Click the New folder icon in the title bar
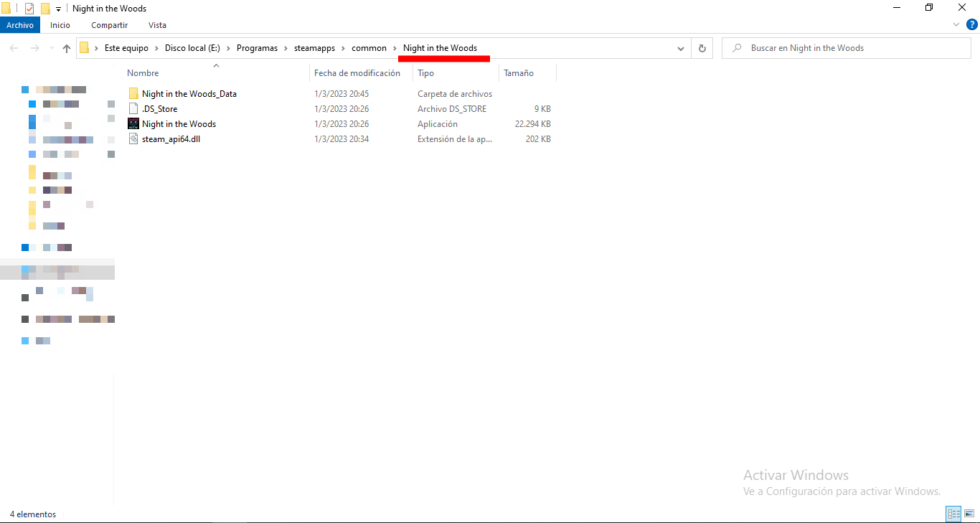Screen dimensions: 980x523 coord(45,9)
